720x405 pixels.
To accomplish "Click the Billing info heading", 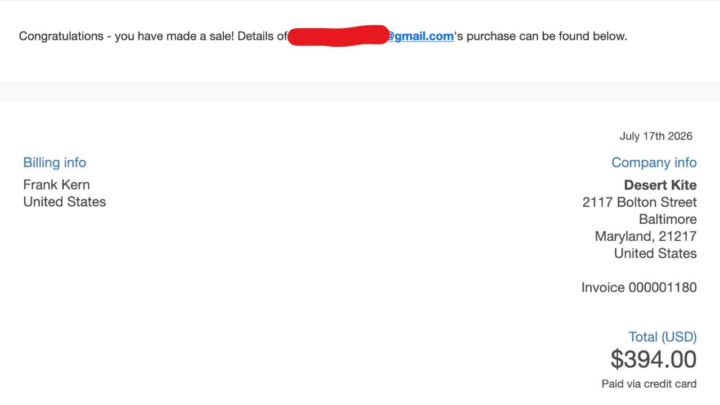I will click(55, 163).
